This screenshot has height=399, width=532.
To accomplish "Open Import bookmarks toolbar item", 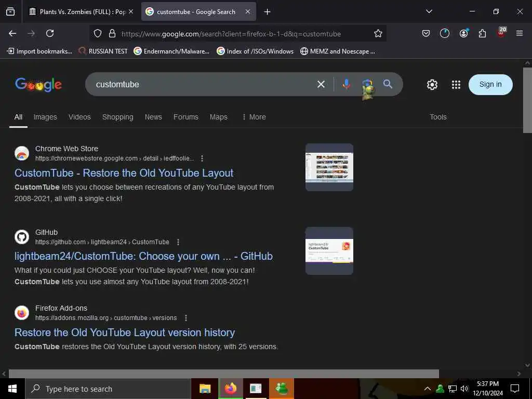I will 39,51.
